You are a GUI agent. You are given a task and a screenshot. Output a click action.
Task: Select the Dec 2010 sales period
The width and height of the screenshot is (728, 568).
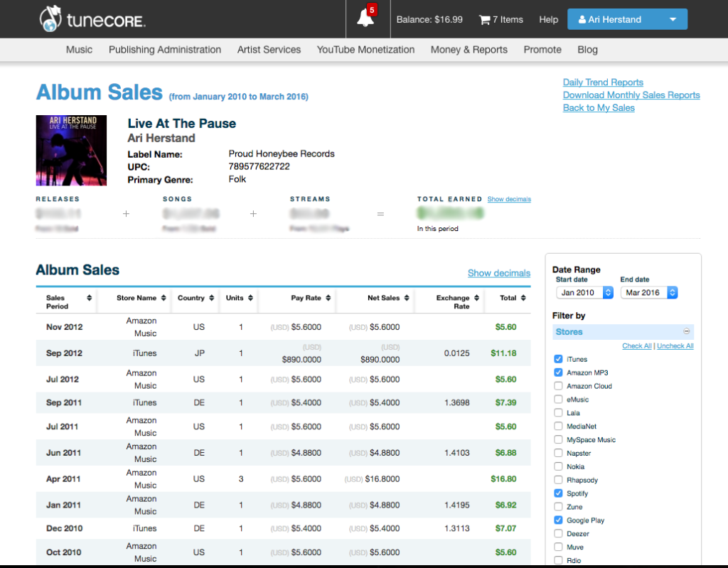(64, 528)
